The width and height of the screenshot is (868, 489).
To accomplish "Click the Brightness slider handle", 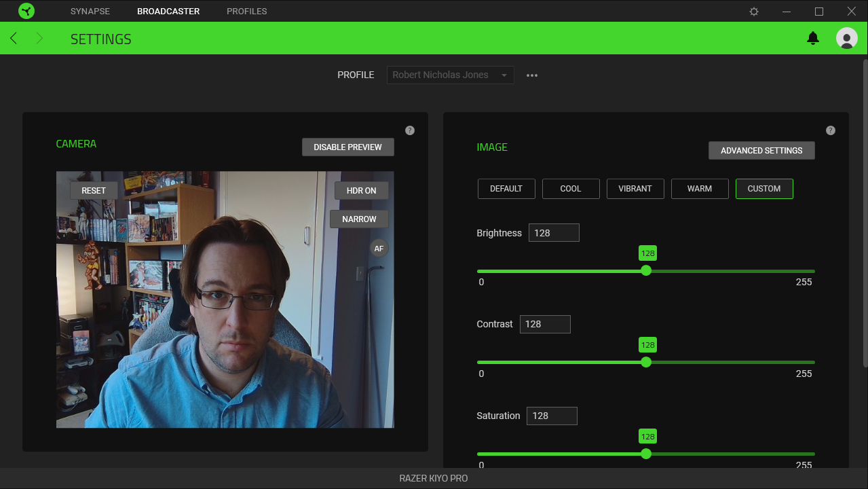I will pyautogui.click(x=646, y=270).
